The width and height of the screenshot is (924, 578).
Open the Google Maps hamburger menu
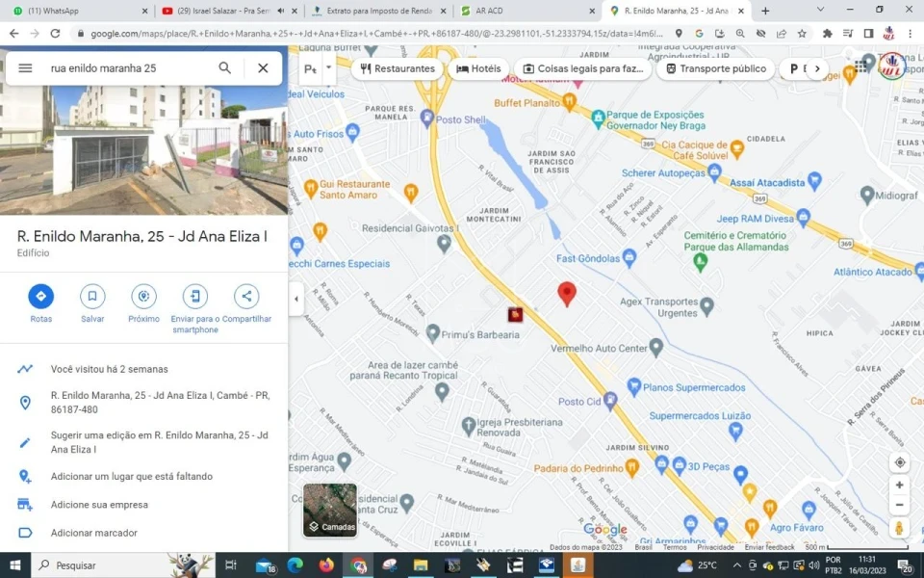(25, 67)
